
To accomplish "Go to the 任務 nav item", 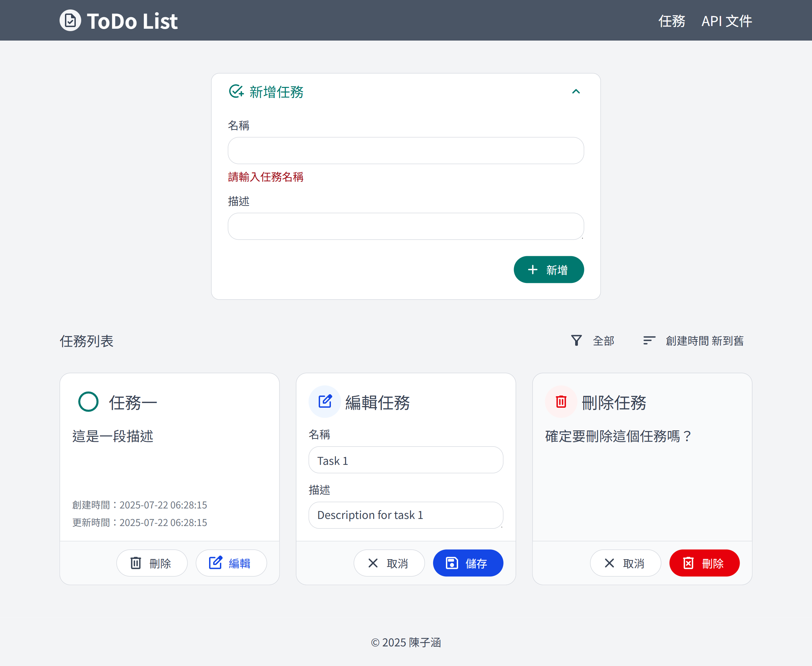I will [672, 21].
